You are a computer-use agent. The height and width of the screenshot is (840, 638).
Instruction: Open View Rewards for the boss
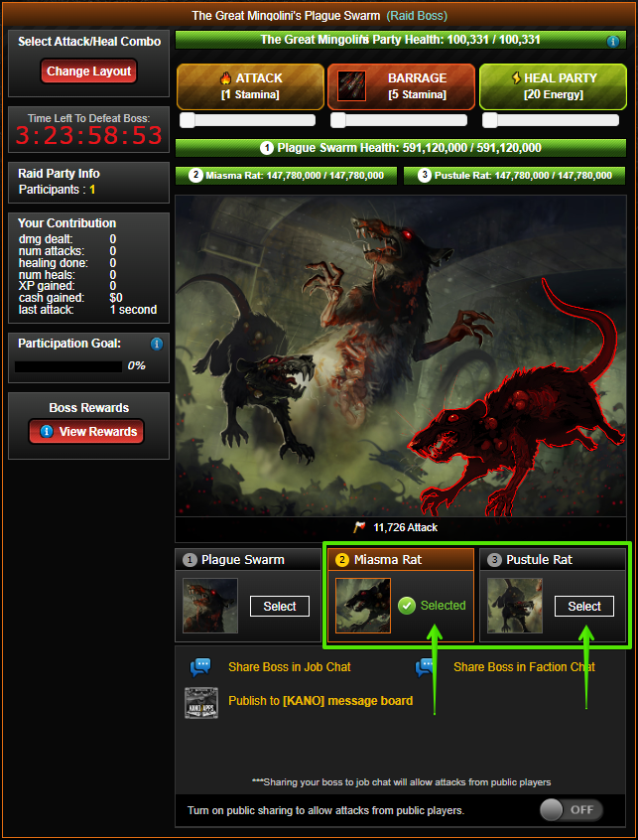(86, 432)
